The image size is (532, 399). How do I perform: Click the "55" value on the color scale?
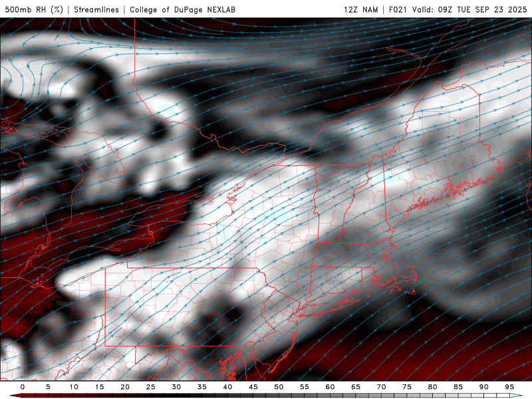(x=305, y=387)
